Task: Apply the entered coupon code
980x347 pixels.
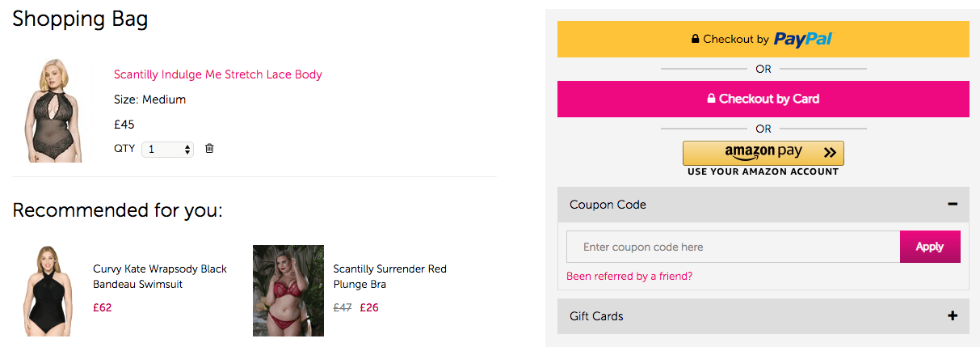Action: coord(929,247)
